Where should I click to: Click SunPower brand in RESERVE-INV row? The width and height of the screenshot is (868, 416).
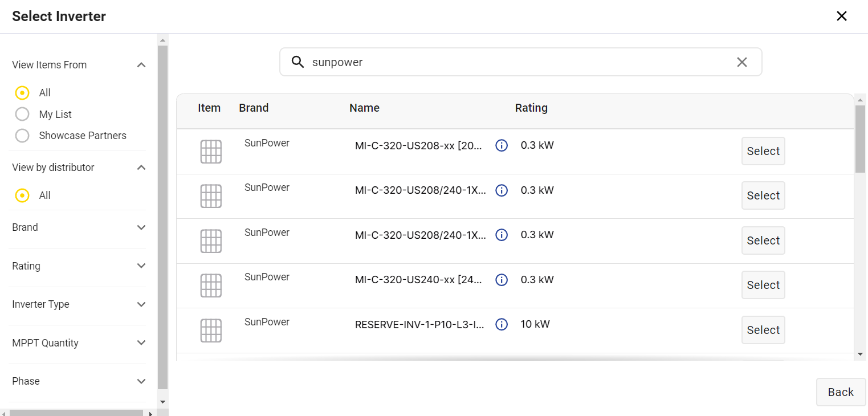pos(267,322)
